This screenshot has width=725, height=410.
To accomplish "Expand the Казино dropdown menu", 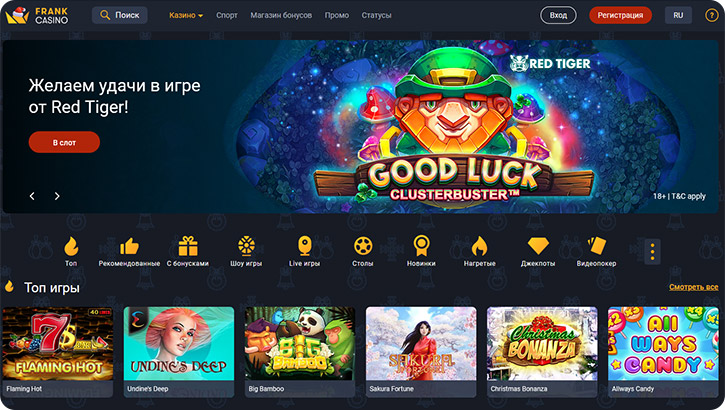I will pos(186,15).
